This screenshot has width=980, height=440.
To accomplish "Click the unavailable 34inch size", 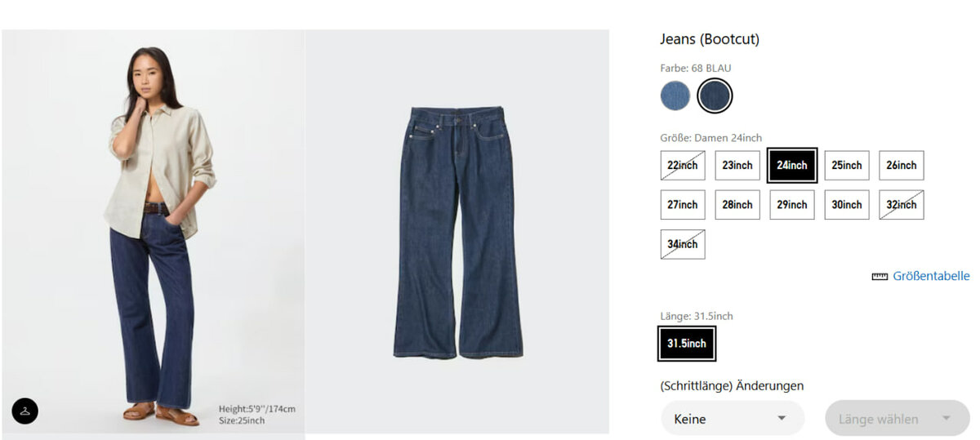I will point(683,244).
